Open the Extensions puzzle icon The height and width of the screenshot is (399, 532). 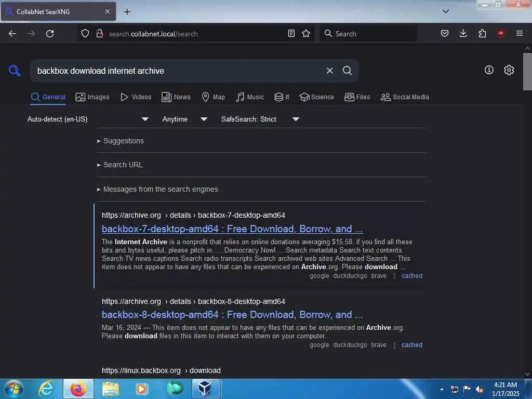482,33
